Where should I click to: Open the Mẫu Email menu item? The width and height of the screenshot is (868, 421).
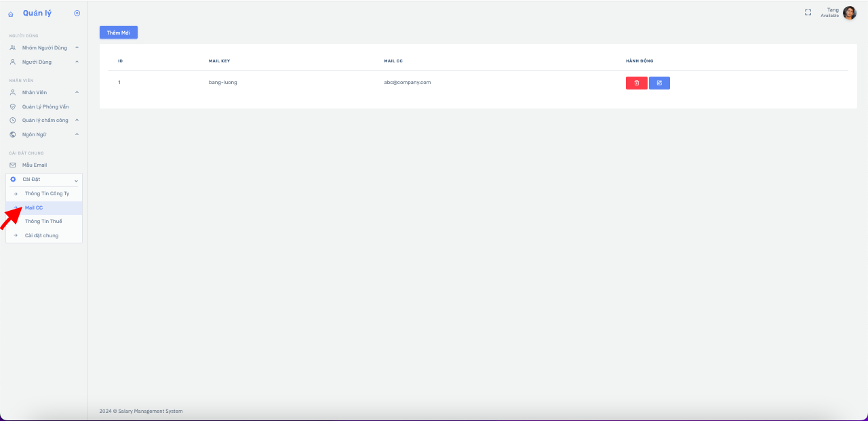pos(34,165)
